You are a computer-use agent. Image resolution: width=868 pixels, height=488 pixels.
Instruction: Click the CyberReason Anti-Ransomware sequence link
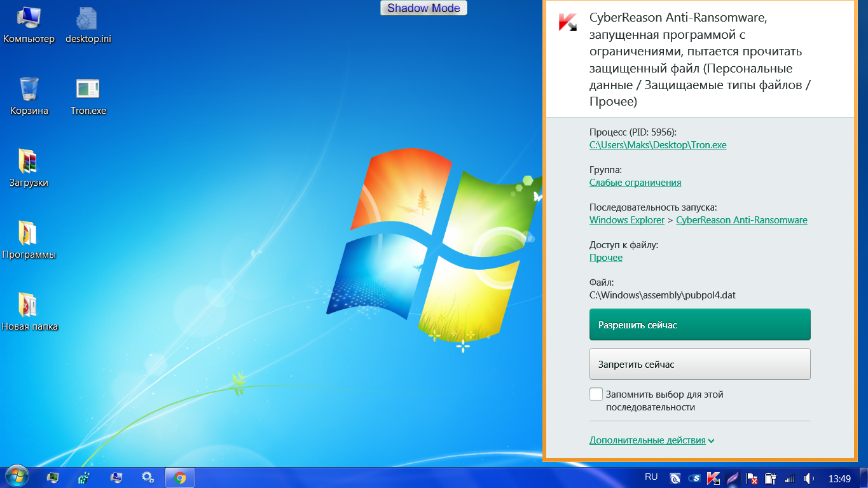(x=741, y=220)
